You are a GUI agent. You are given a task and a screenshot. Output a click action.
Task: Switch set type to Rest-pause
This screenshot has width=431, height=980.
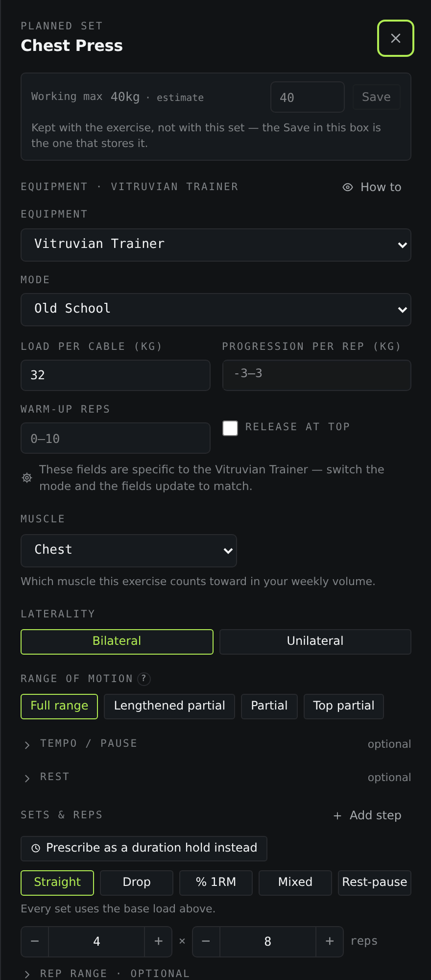tap(375, 882)
